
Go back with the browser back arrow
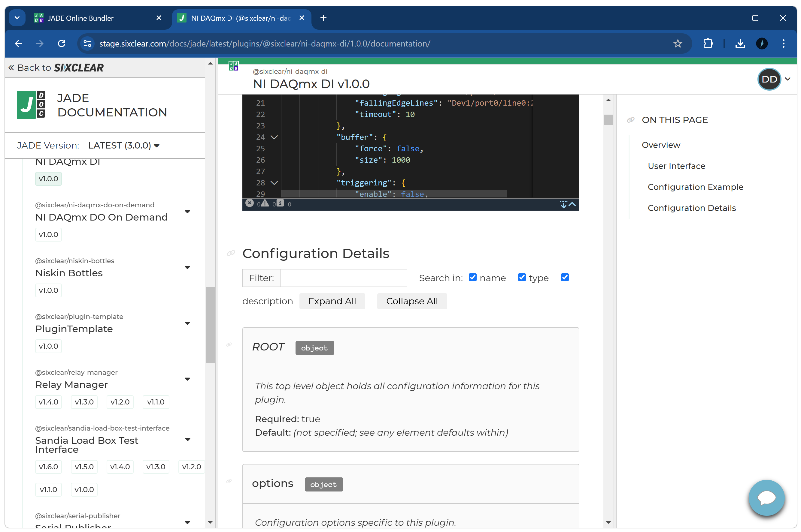coord(19,44)
